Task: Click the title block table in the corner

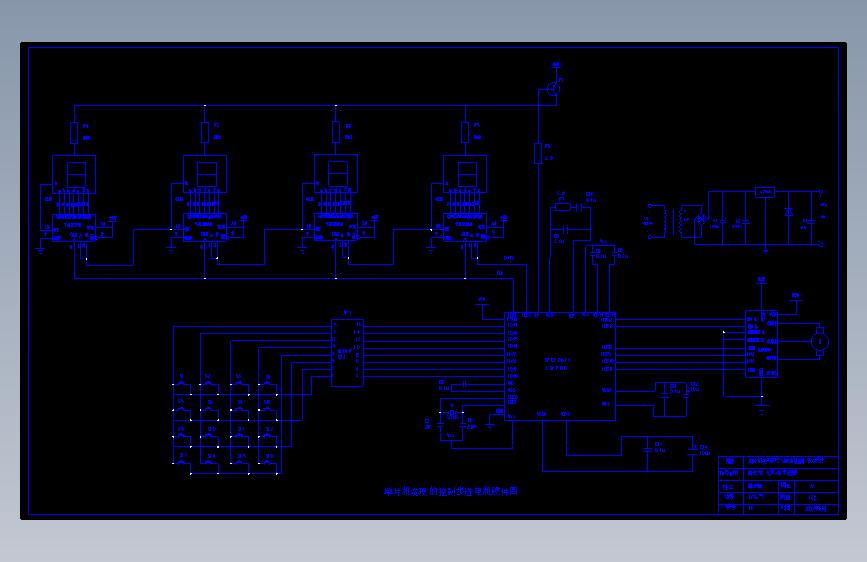Action: (779, 485)
